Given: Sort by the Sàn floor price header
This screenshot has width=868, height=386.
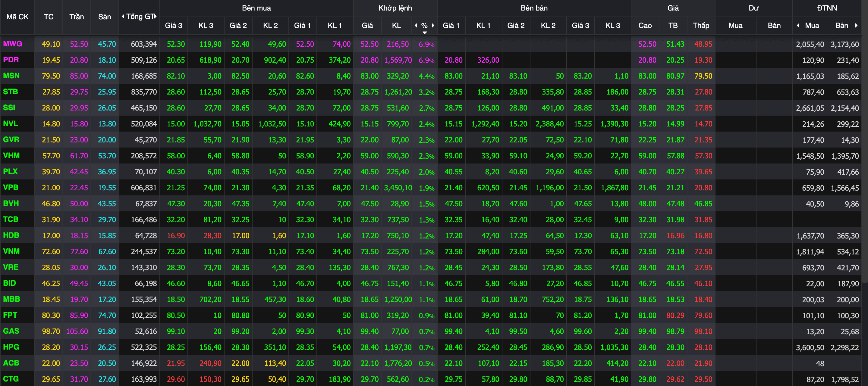Looking at the screenshot, I should pyautogui.click(x=105, y=17).
